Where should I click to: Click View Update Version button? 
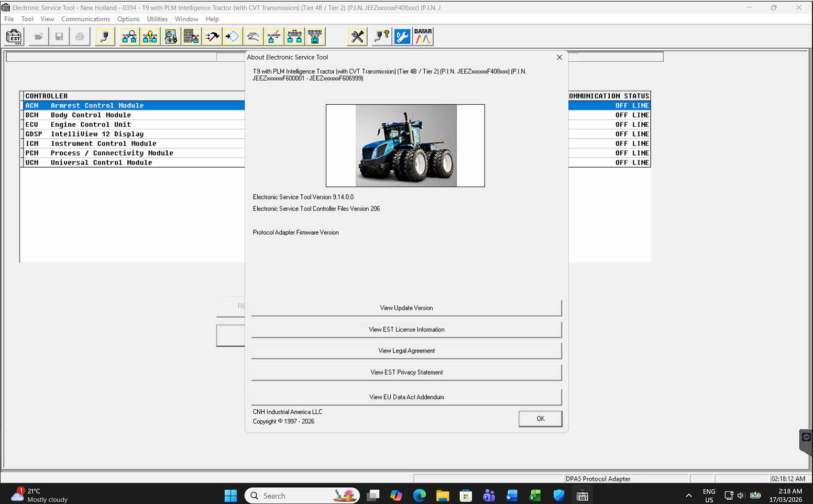[406, 308]
